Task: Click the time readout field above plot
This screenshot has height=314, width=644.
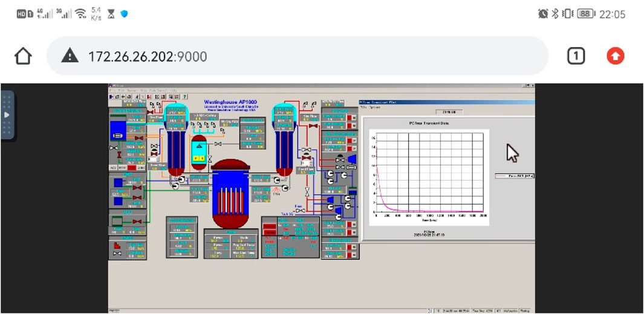Action: (449, 112)
